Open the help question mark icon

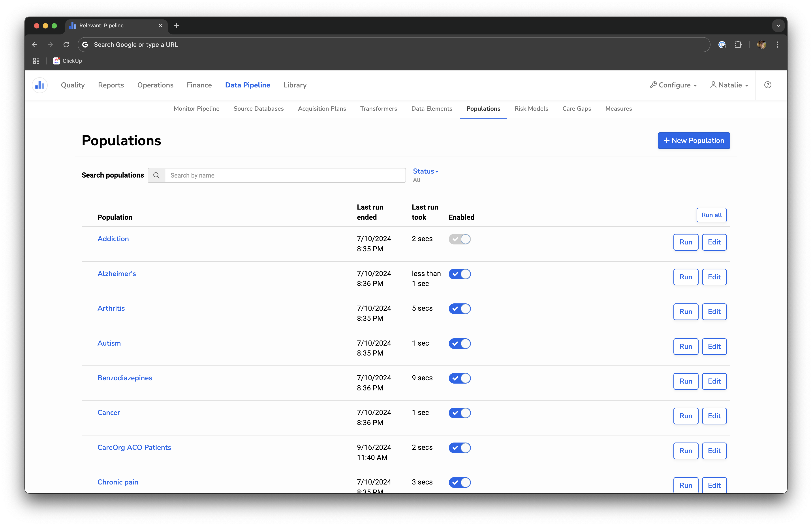pos(768,85)
